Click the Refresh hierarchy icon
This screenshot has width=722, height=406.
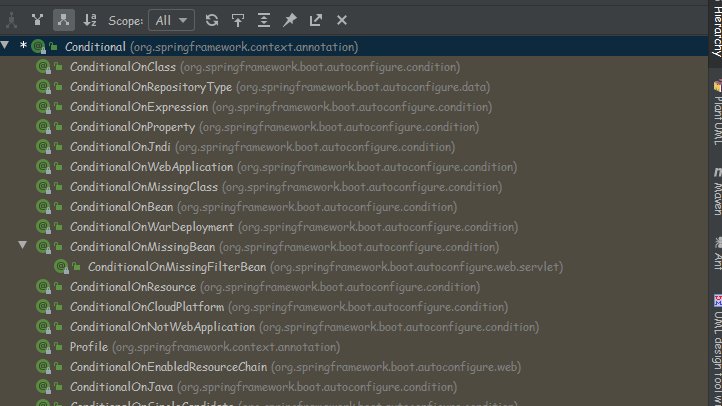point(212,20)
